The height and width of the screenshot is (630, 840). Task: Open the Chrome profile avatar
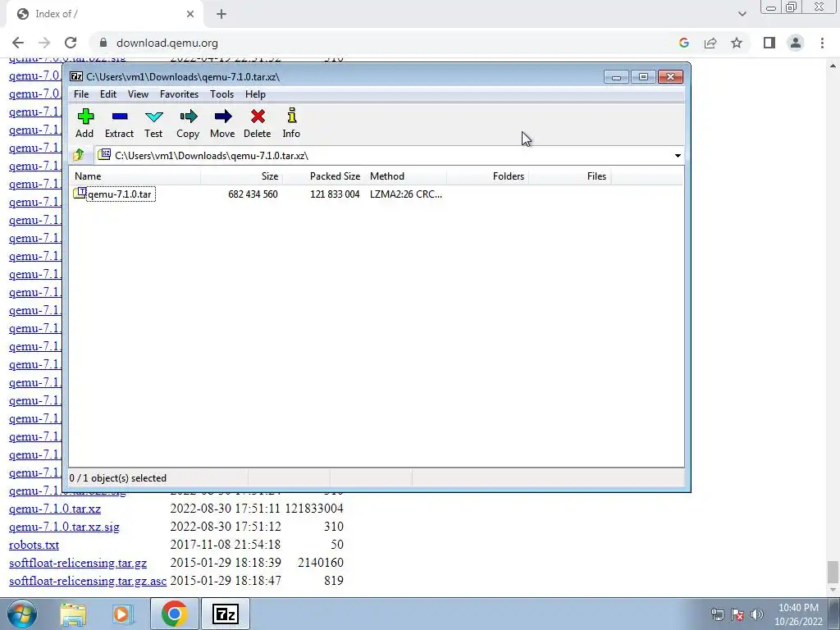click(x=796, y=43)
